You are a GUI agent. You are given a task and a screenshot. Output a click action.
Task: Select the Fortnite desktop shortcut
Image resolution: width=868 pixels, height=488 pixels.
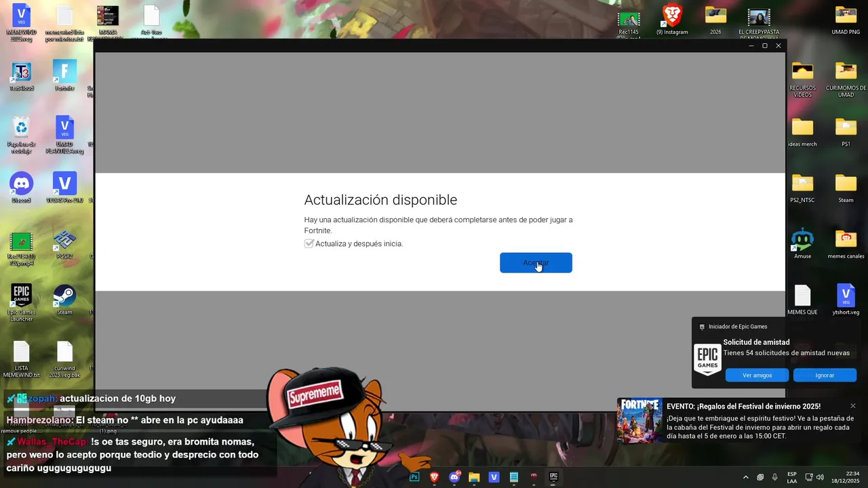[64, 76]
